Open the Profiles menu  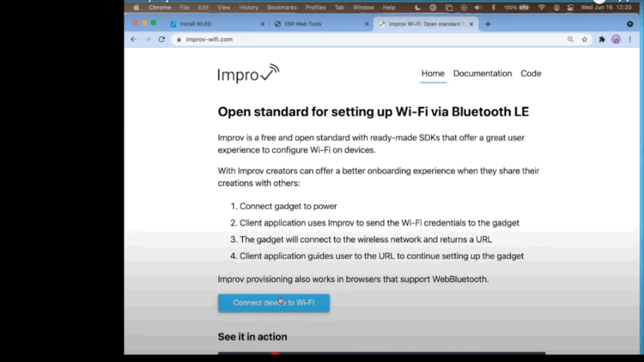(315, 8)
